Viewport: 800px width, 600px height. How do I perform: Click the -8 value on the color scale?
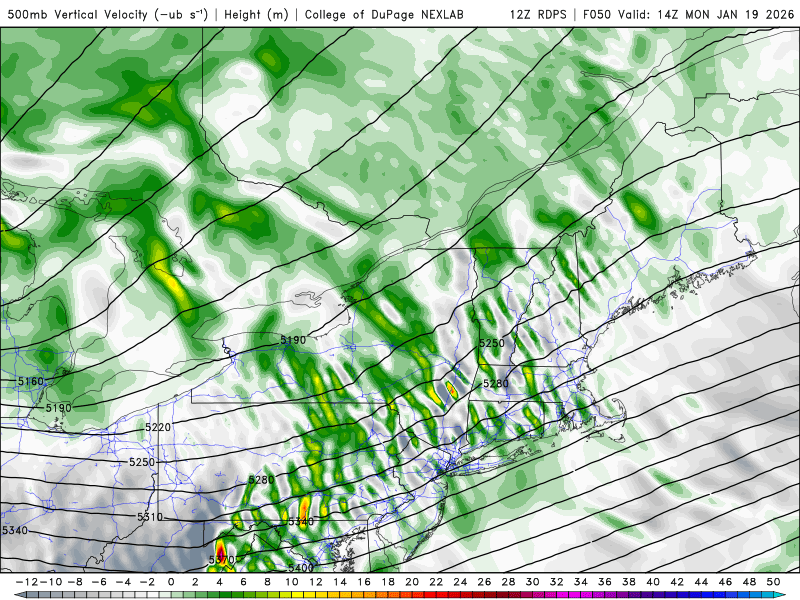pos(74,582)
